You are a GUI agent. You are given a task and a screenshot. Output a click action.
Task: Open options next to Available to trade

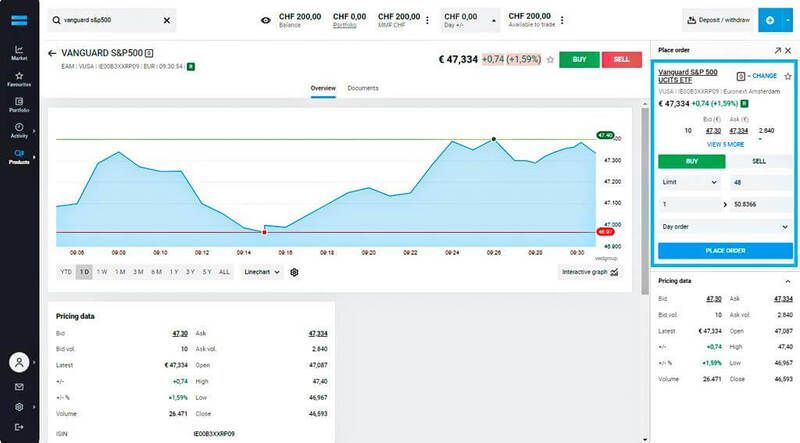click(x=562, y=20)
